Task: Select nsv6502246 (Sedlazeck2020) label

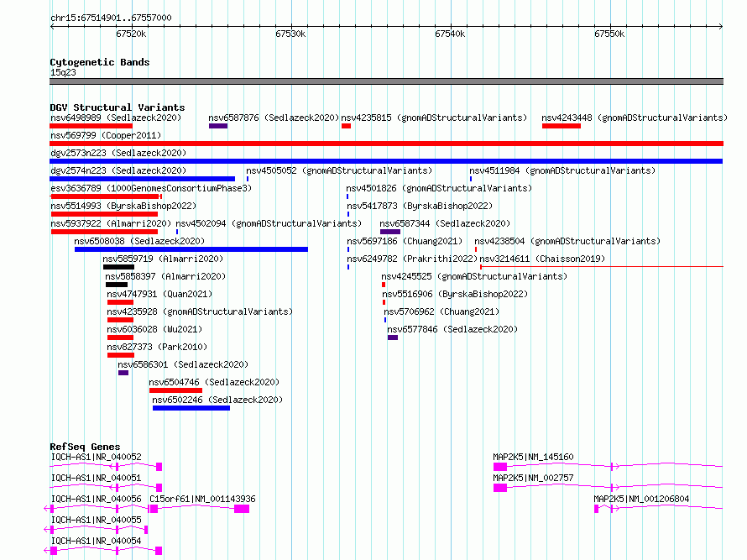Action: (217, 400)
